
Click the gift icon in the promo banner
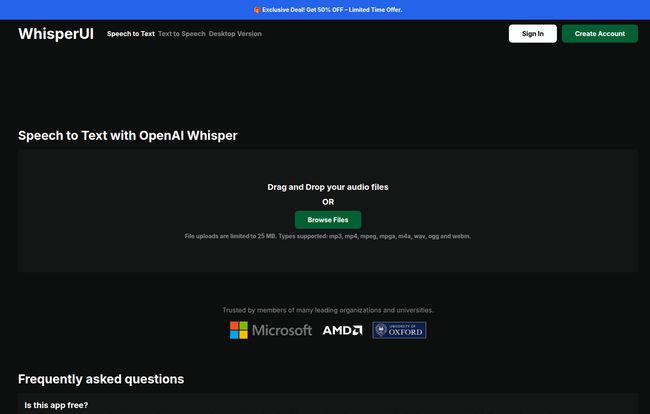tap(257, 10)
